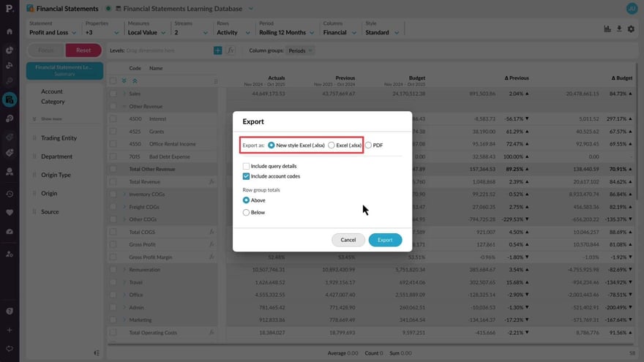Click the Reset button
The image size is (644, 362).
pos(83,50)
